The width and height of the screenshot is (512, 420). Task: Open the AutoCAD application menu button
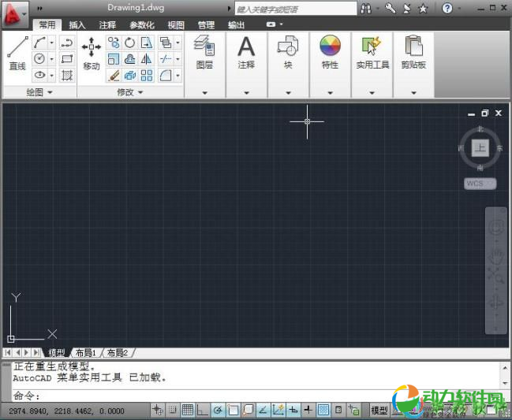tap(13, 13)
